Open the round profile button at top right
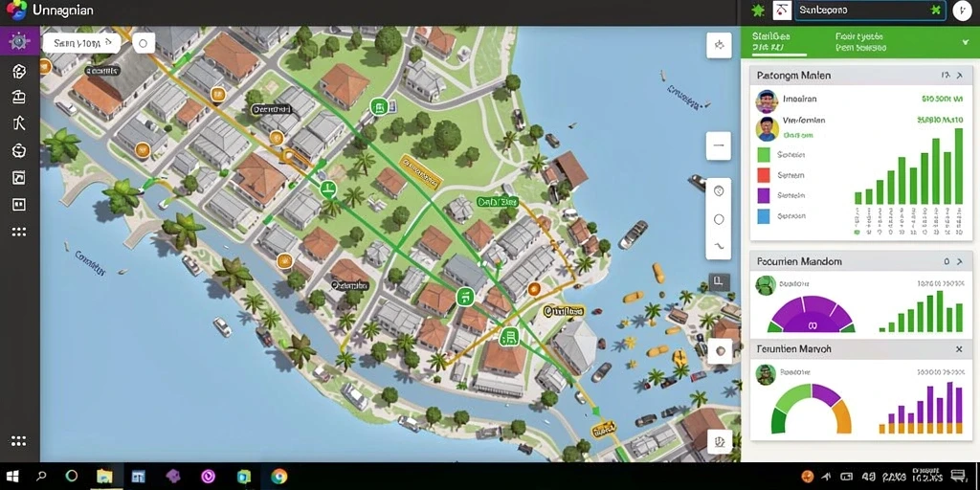The height and width of the screenshot is (490, 980). [x=962, y=11]
